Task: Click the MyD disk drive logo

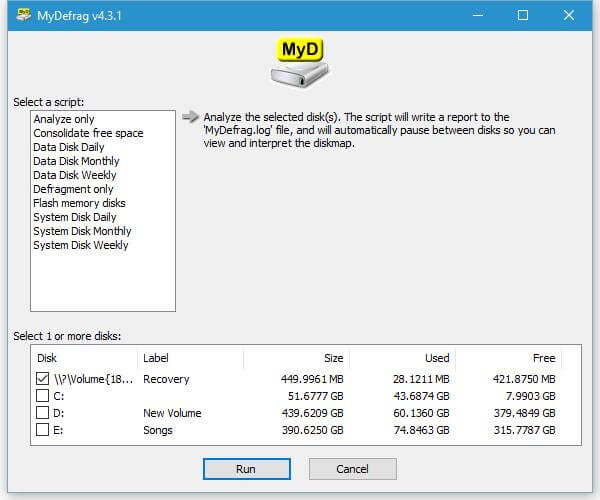Action: [300, 63]
